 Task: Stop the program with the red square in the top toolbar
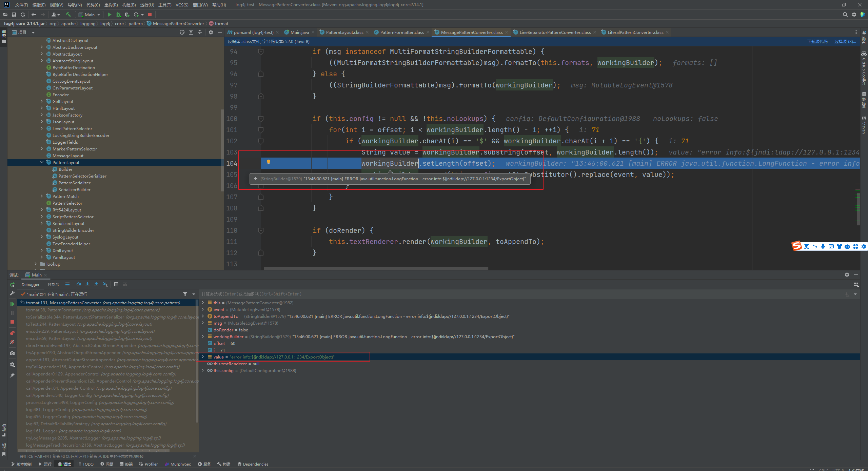tap(150, 15)
